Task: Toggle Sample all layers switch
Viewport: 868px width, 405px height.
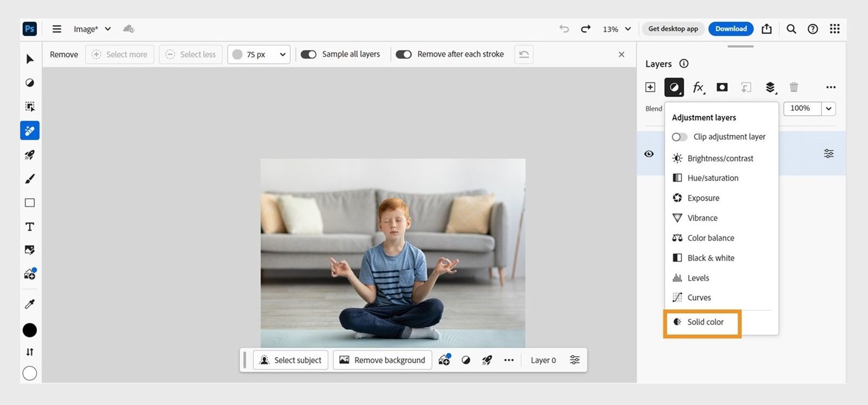Action: tap(309, 54)
